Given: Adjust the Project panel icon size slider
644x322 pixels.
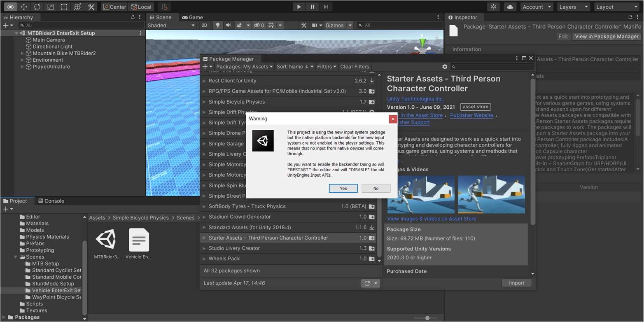Looking at the screenshot, I should pyautogui.click(x=427, y=318).
